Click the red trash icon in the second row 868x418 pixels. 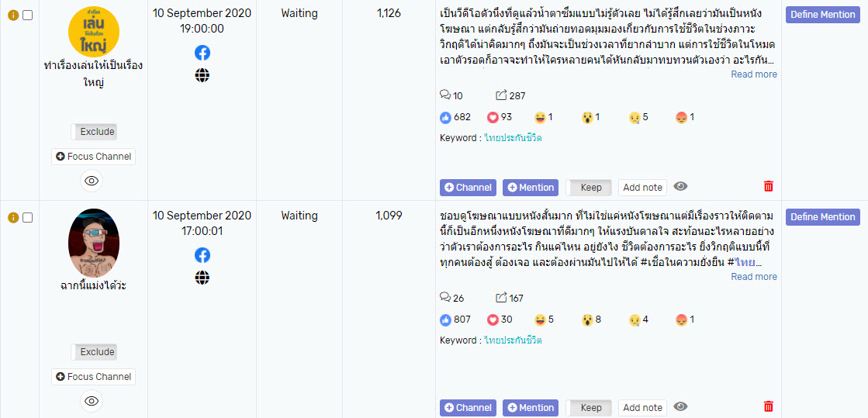pyautogui.click(x=768, y=406)
